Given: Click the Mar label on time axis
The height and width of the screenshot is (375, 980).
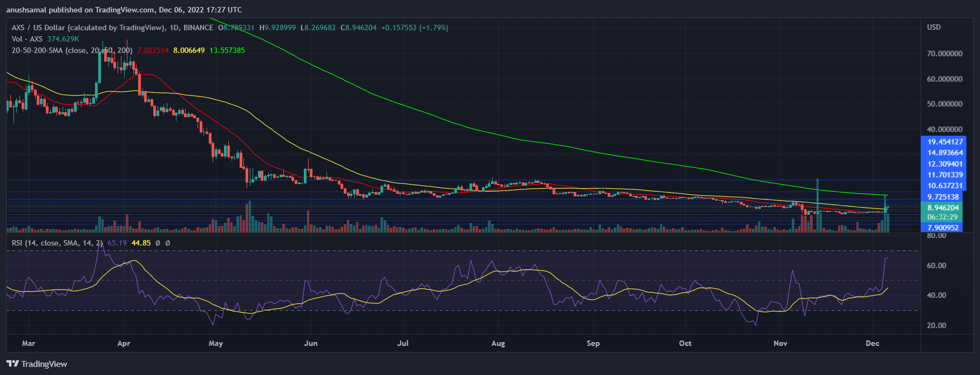Looking at the screenshot, I should pos(28,343).
